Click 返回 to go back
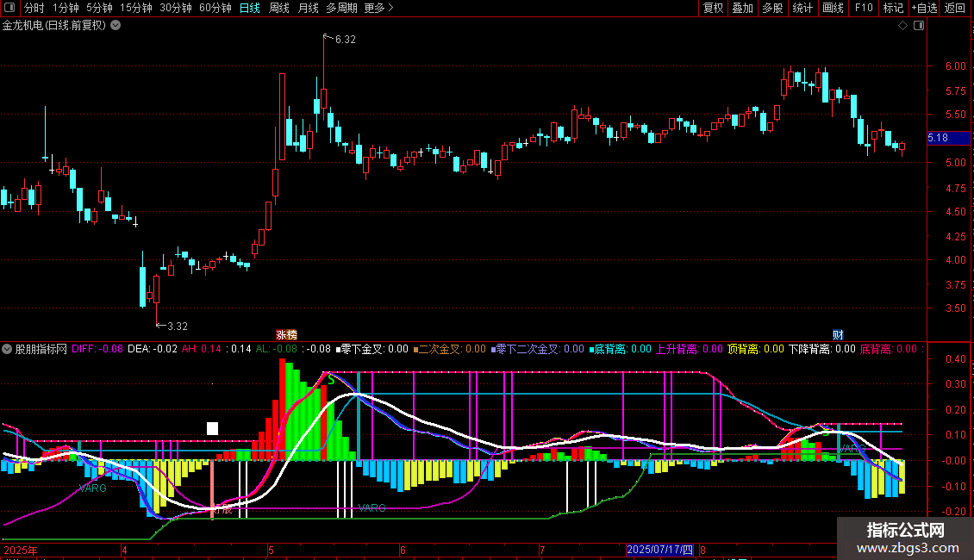 (x=955, y=8)
